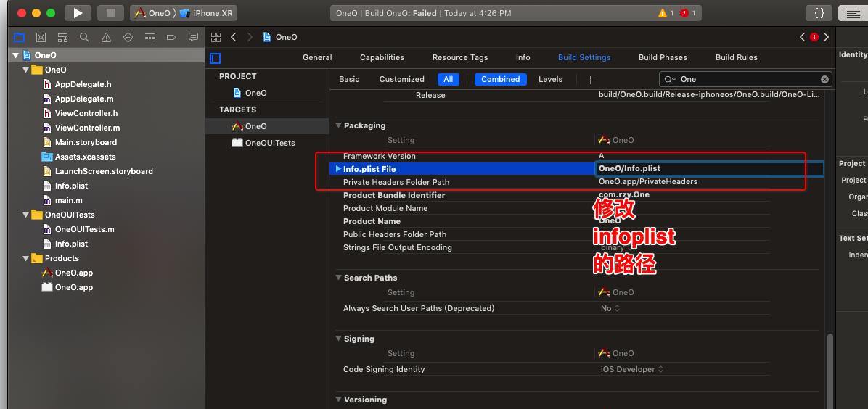Open the Debug navigator icon
Viewport: 868px width, 409px height.
pos(150,37)
